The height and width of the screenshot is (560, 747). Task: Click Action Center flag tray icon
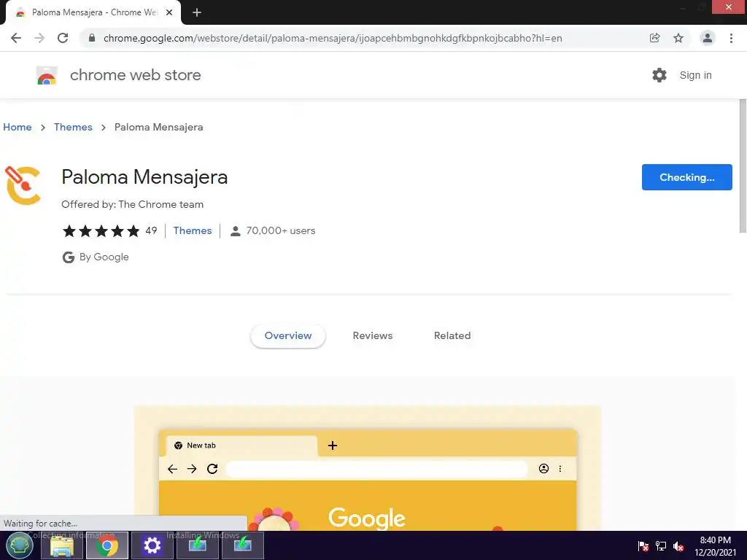(643, 546)
